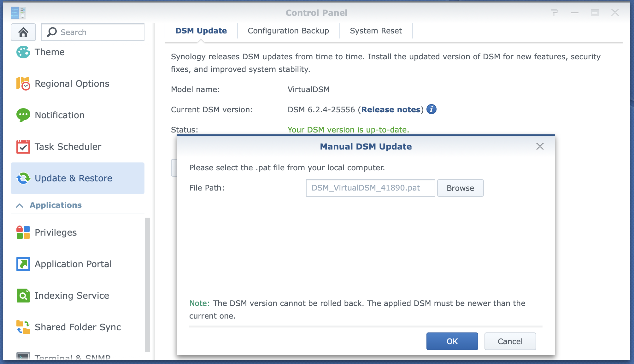Open the Indexing Service icon
This screenshot has height=364, width=634.
click(x=23, y=296)
